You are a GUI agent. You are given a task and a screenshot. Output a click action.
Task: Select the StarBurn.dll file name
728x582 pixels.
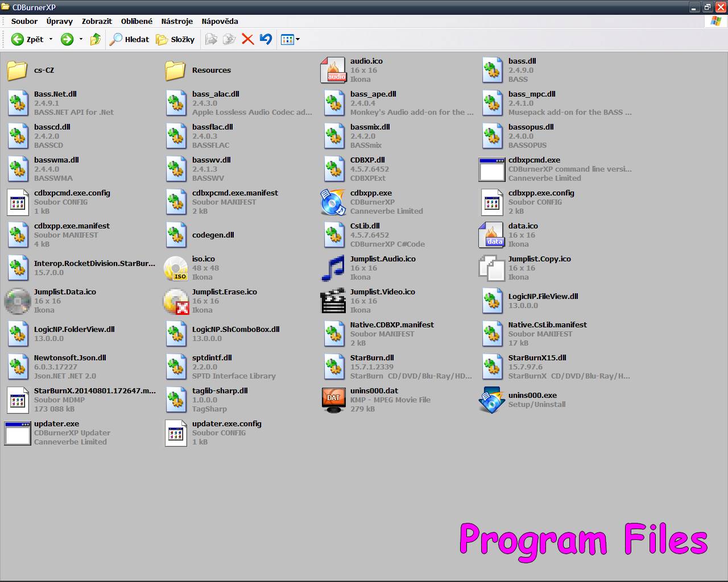372,357
